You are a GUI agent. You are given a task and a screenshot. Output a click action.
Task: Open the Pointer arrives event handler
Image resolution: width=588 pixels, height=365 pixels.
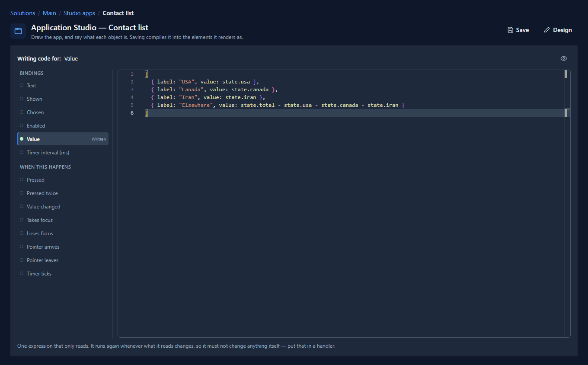(x=63, y=247)
